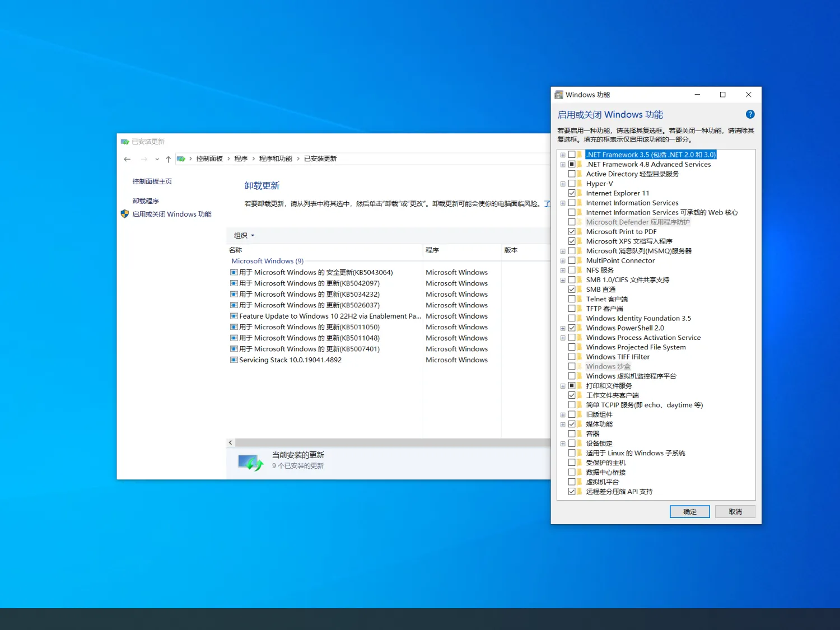Image resolution: width=840 pixels, height=630 pixels.
Task: Open 控制面板主页 in the sidebar
Action: coord(151,181)
